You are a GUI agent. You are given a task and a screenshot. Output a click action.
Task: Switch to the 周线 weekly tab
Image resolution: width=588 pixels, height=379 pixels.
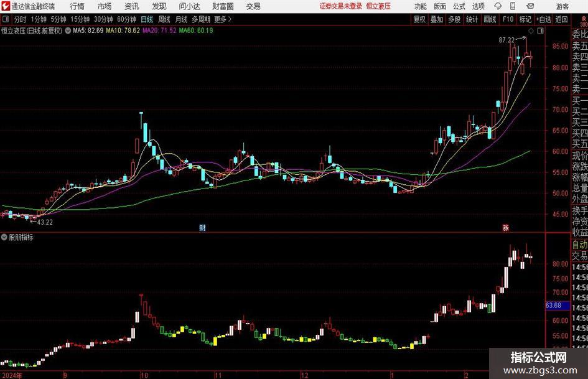(x=164, y=19)
